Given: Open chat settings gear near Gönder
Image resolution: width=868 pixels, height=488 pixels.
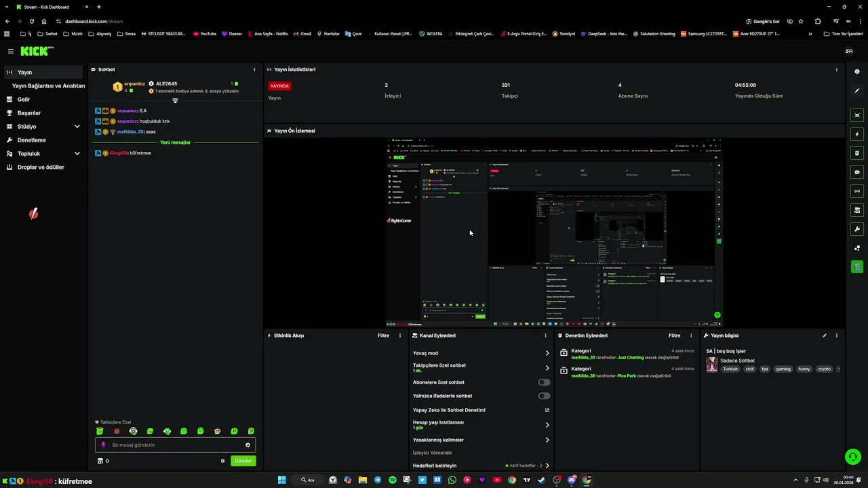Looking at the screenshot, I should [x=222, y=461].
